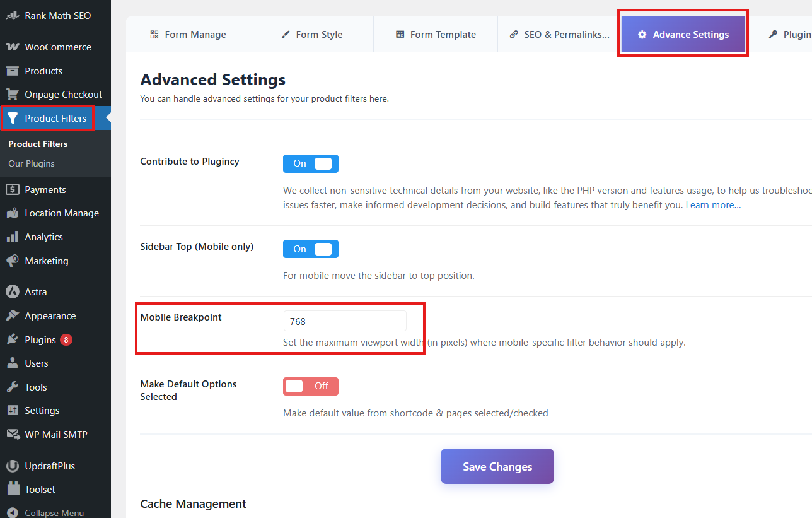Switch to Form Template tab
This screenshot has height=518, width=812.
(436, 35)
